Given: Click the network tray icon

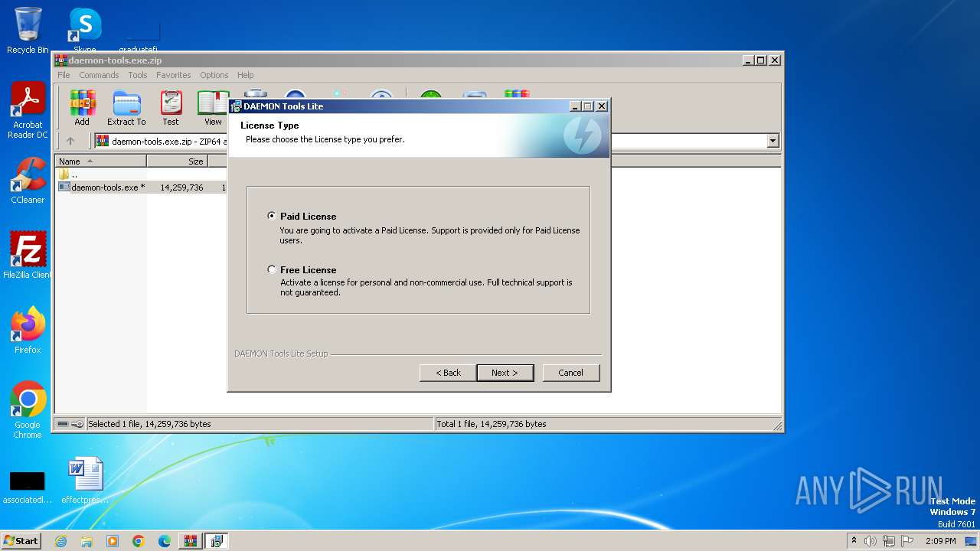Looking at the screenshot, I should pos(889,541).
